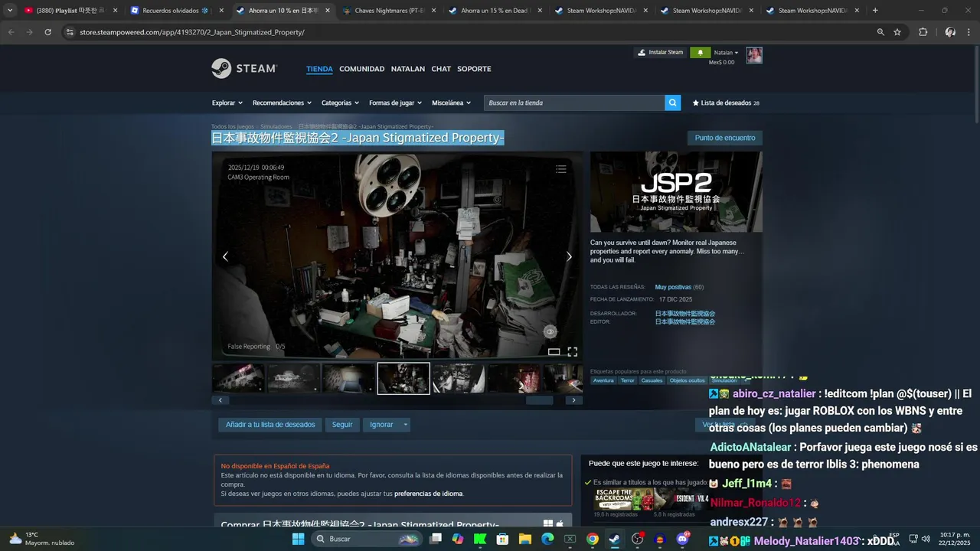Open the SOPORTE menu item

point(474,69)
